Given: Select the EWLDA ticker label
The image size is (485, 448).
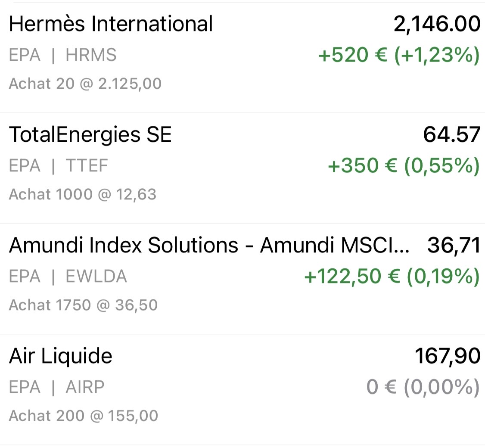Looking at the screenshot, I should click(x=96, y=277).
